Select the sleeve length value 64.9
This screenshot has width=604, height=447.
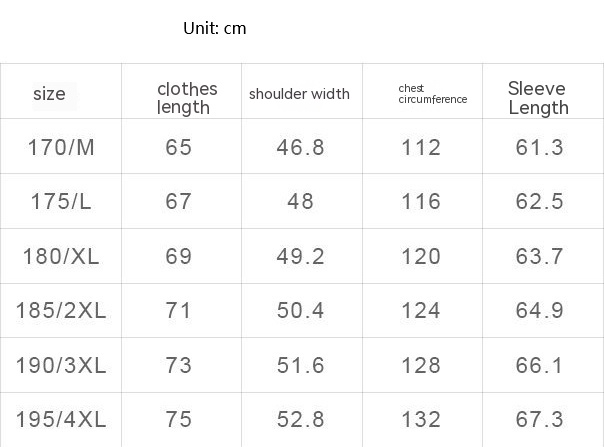coord(540,310)
